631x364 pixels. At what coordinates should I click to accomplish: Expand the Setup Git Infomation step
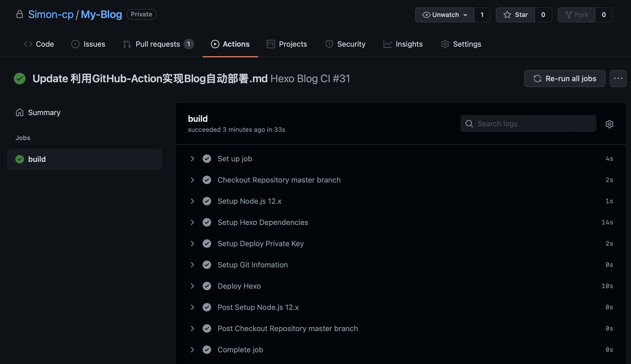192,265
